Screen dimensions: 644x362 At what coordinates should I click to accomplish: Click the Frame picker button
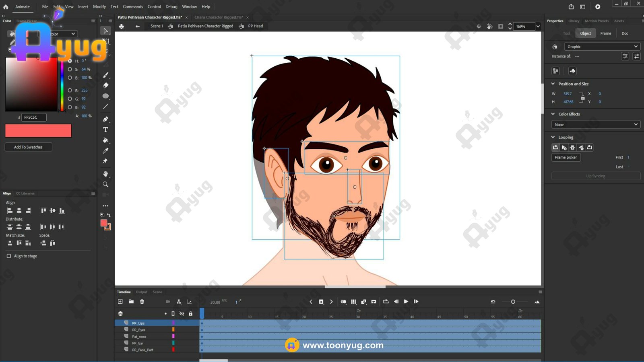566,157
